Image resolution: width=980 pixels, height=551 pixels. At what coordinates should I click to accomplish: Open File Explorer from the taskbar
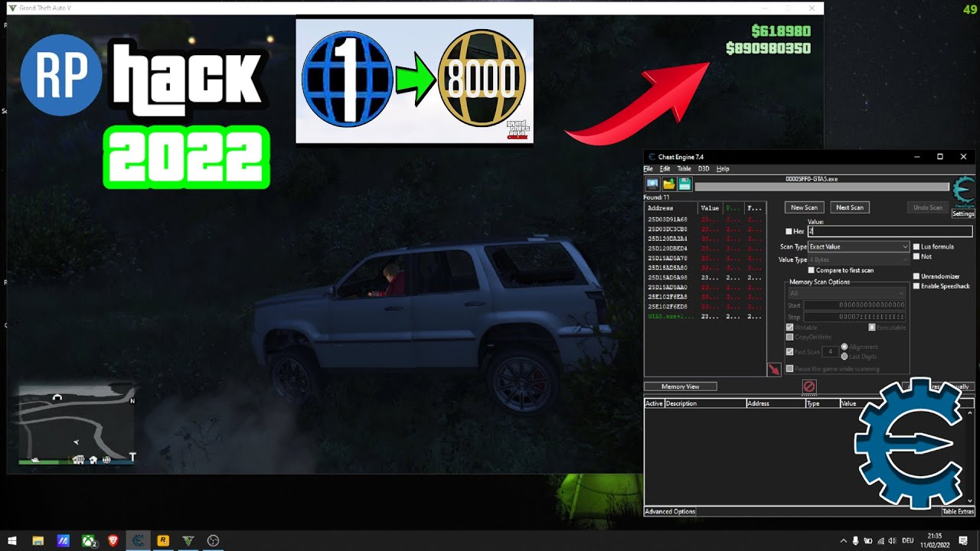coord(38,541)
